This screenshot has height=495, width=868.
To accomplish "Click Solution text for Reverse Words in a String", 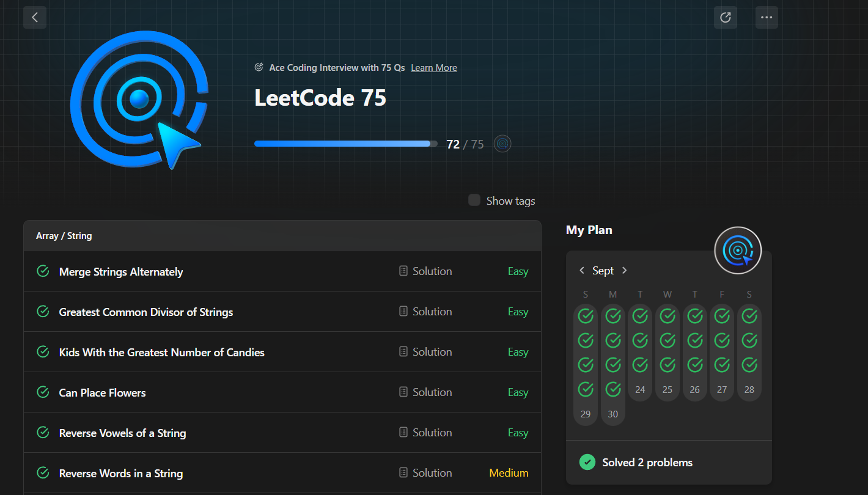I will [432, 473].
